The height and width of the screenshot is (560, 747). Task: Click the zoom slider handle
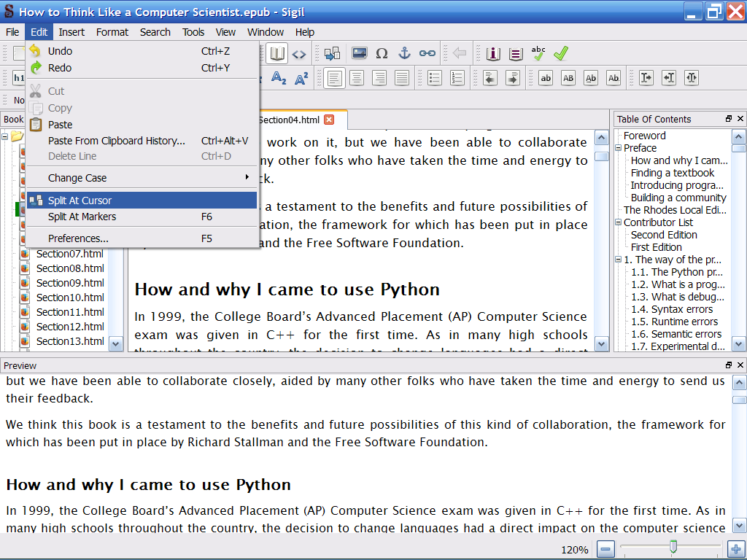tap(673, 546)
